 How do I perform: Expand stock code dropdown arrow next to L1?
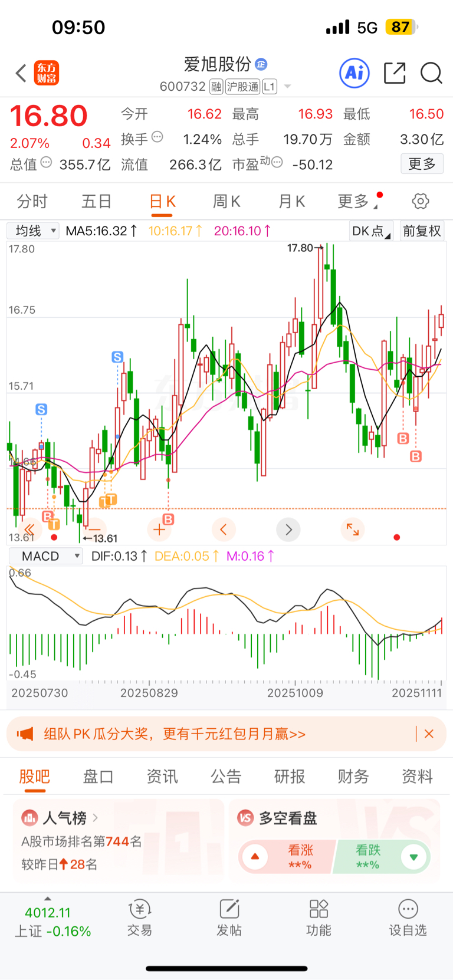pos(287,87)
